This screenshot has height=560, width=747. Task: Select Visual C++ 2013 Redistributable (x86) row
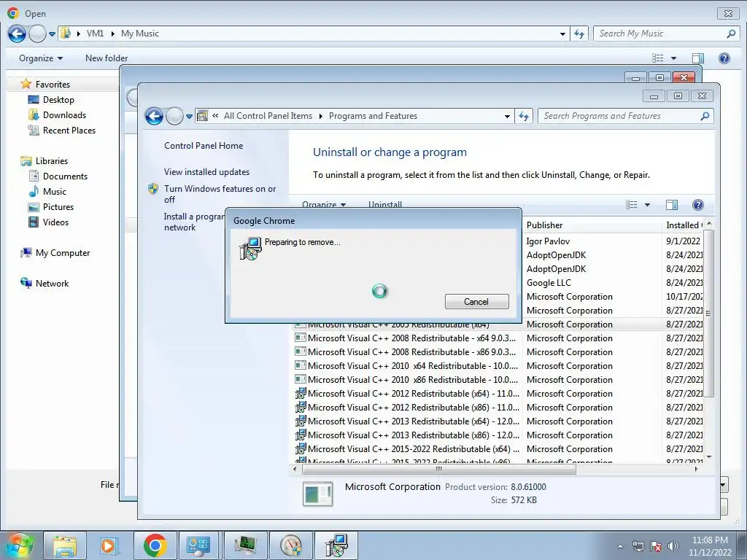[x=498, y=435]
